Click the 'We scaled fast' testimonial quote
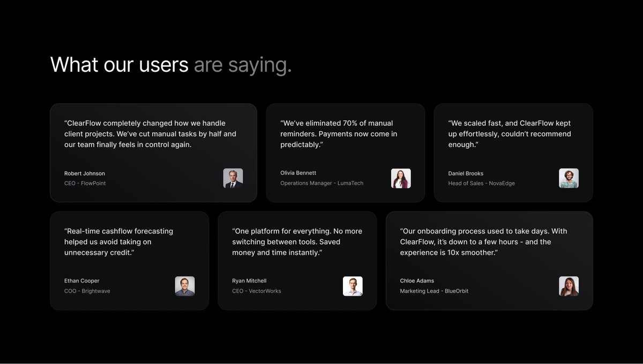Viewport: 643px width, 364px height. pyautogui.click(x=510, y=134)
